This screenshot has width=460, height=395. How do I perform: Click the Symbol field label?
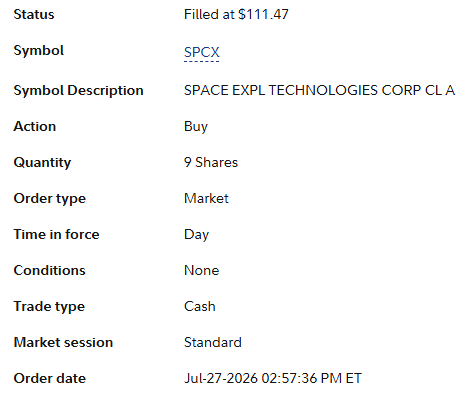coord(39,51)
